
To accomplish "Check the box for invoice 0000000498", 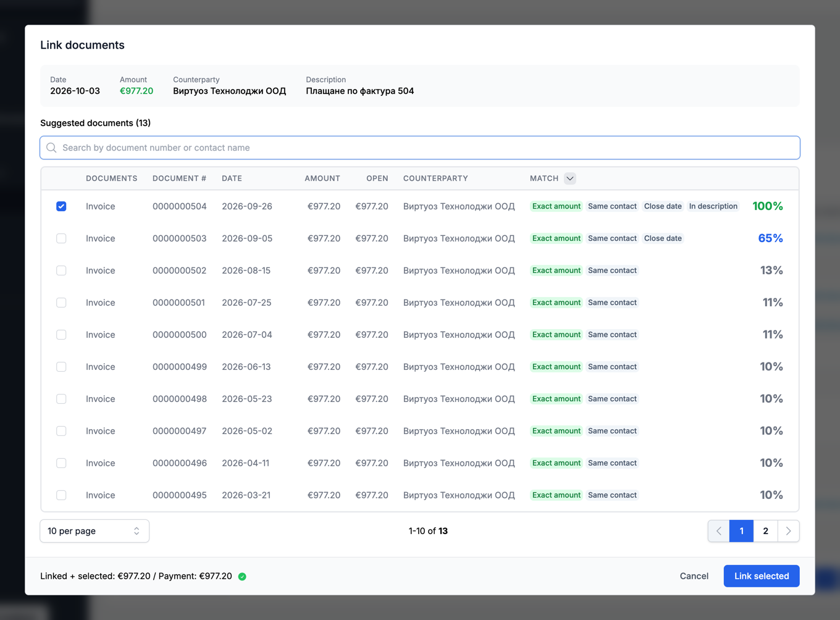I will click(x=61, y=399).
